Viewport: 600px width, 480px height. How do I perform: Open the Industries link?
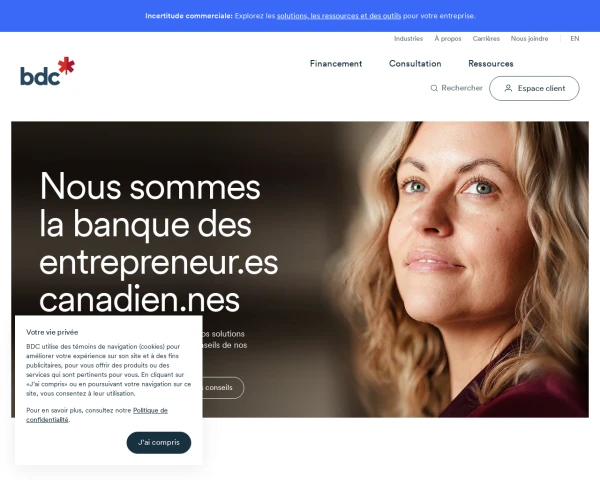pyautogui.click(x=409, y=39)
